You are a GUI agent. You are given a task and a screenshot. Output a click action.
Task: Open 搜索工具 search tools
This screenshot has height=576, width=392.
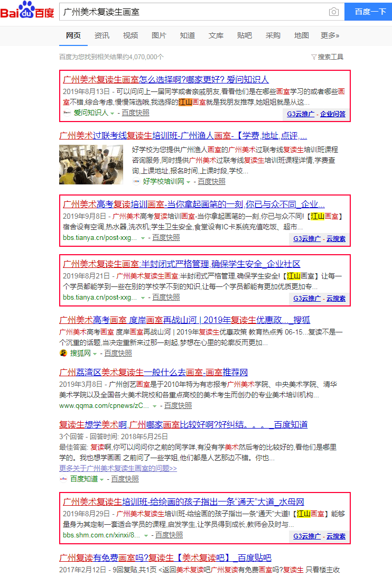tap(328, 57)
